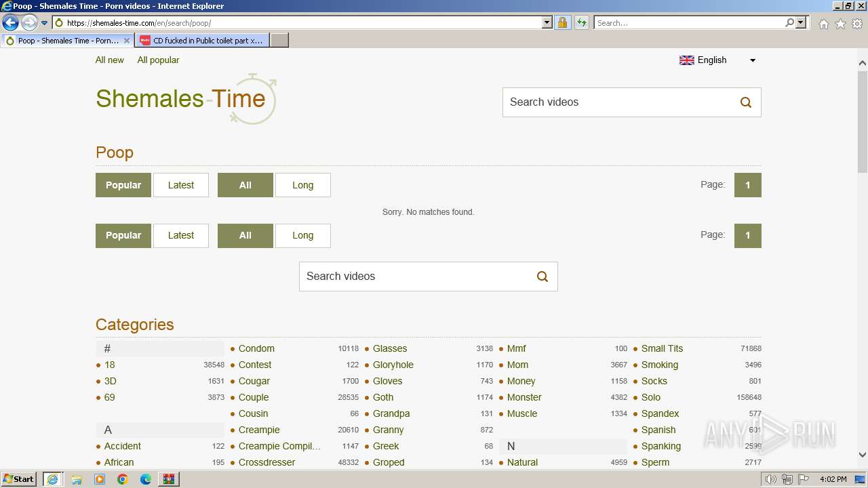Click the volume speaker tray icon
Image resolution: width=868 pixels, height=488 pixels.
(x=771, y=479)
